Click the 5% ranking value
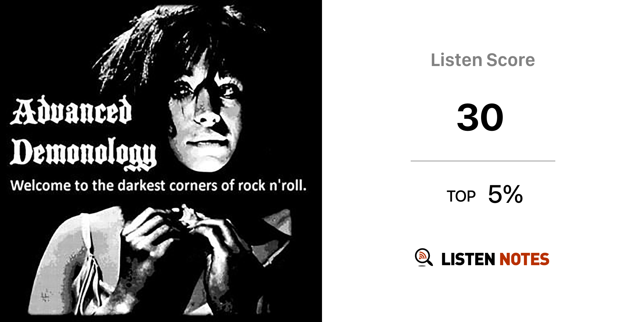 click(505, 194)
